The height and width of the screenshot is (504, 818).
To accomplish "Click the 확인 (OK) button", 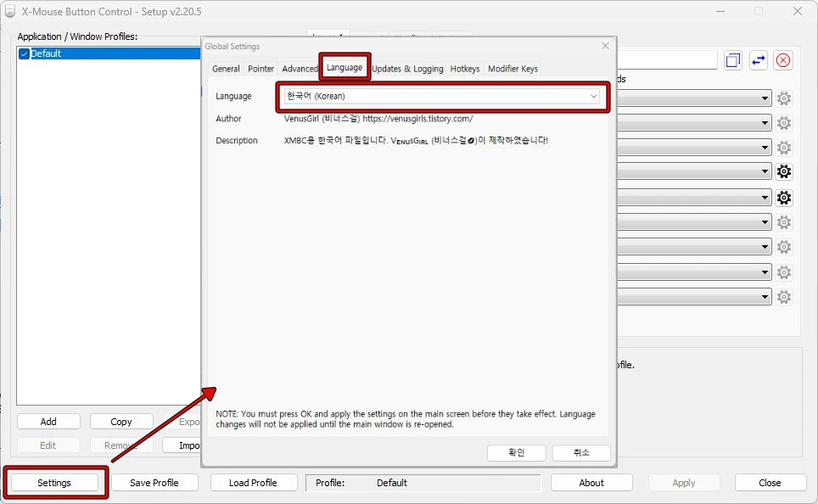I will tap(517, 453).
